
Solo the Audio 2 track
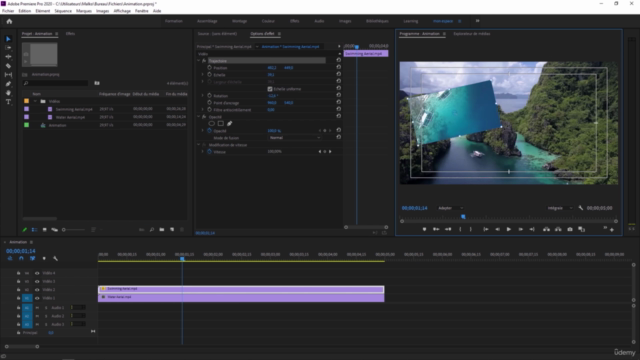point(46,316)
